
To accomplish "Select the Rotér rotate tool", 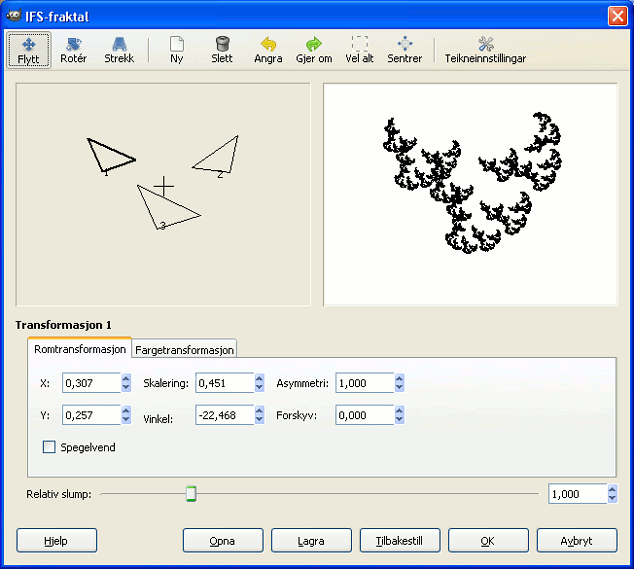I will 73,49.
